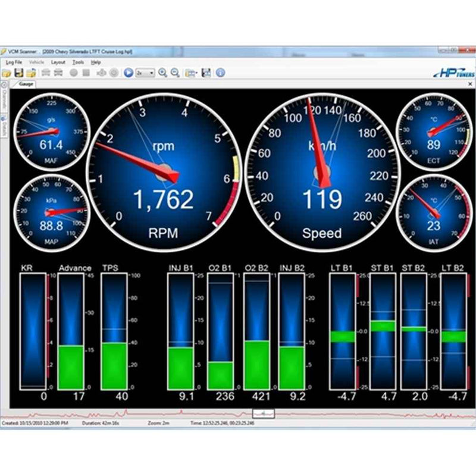Open the Layout menu
Viewport: 476px width, 476px height.
pyautogui.click(x=58, y=62)
